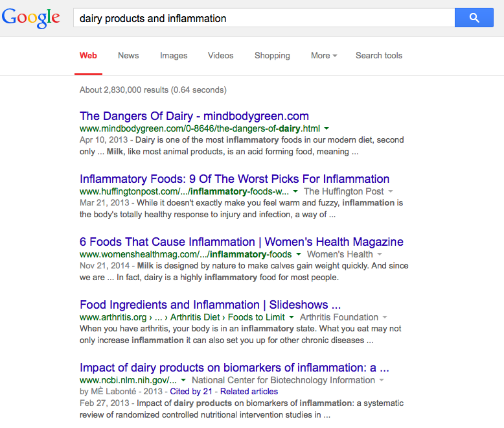Expand green arrow beside ncbi.nlm.nih.gov URL

click(183, 380)
